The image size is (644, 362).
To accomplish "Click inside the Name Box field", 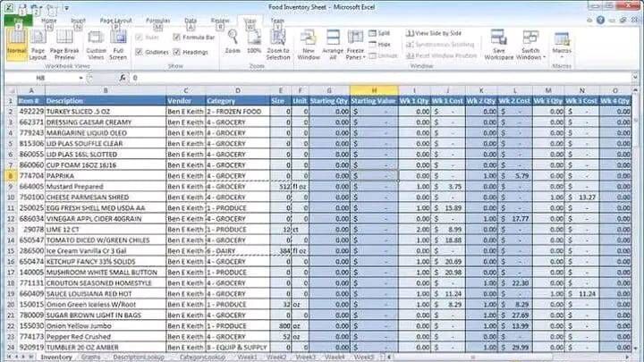I will coord(45,78).
